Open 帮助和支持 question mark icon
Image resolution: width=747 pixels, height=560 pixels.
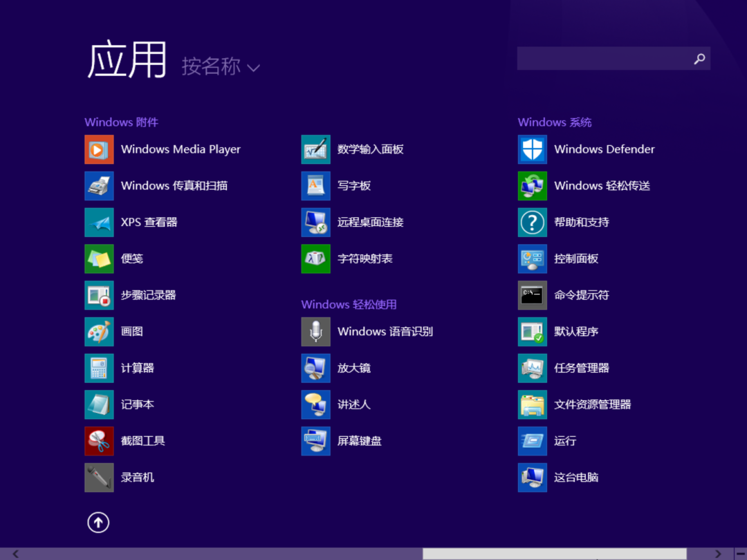[x=533, y=223]
